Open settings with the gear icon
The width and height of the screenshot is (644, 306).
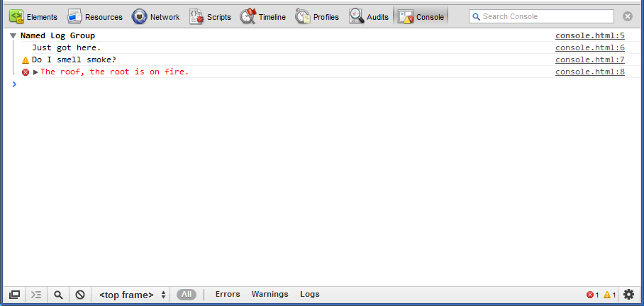(628, 295)
